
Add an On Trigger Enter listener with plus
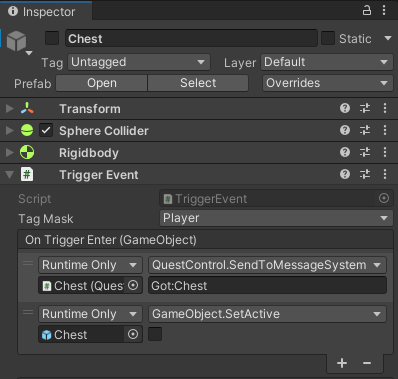pos(342,363)
